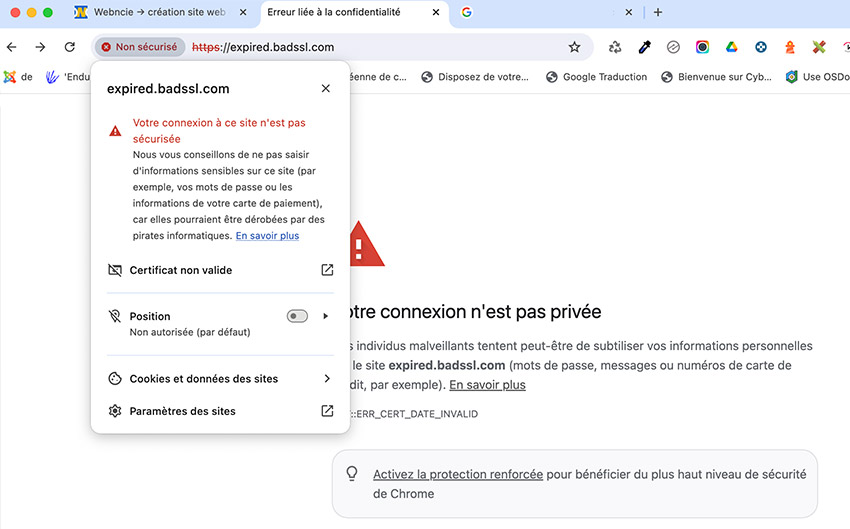Open the Google Drive extension icon

coord(732,47)
